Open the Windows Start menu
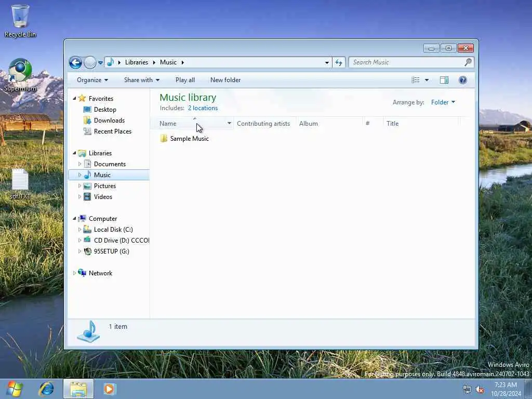The width and height of the screenshot is (532, 399). tap(14, 389)
